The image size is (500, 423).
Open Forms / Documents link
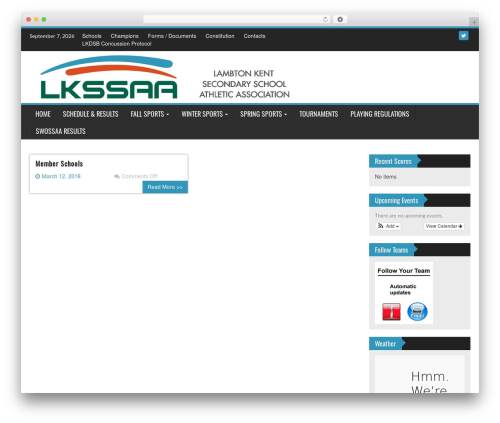(172, 36)
